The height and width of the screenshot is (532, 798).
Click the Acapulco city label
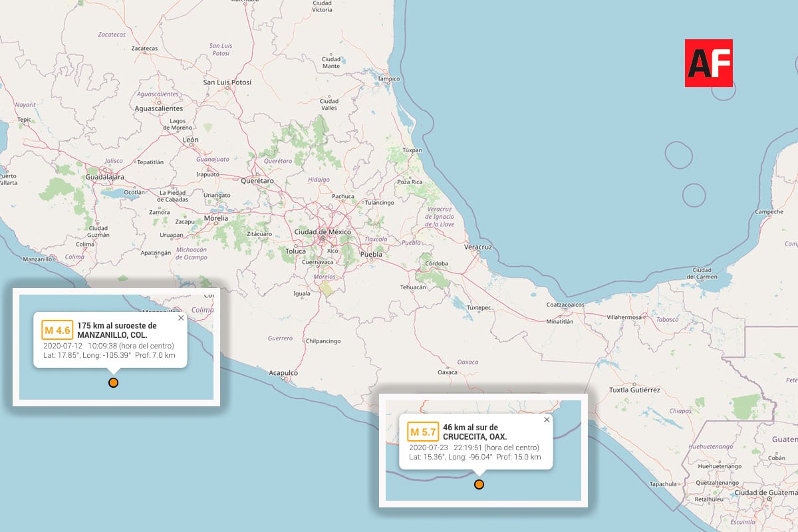point(283,373)
